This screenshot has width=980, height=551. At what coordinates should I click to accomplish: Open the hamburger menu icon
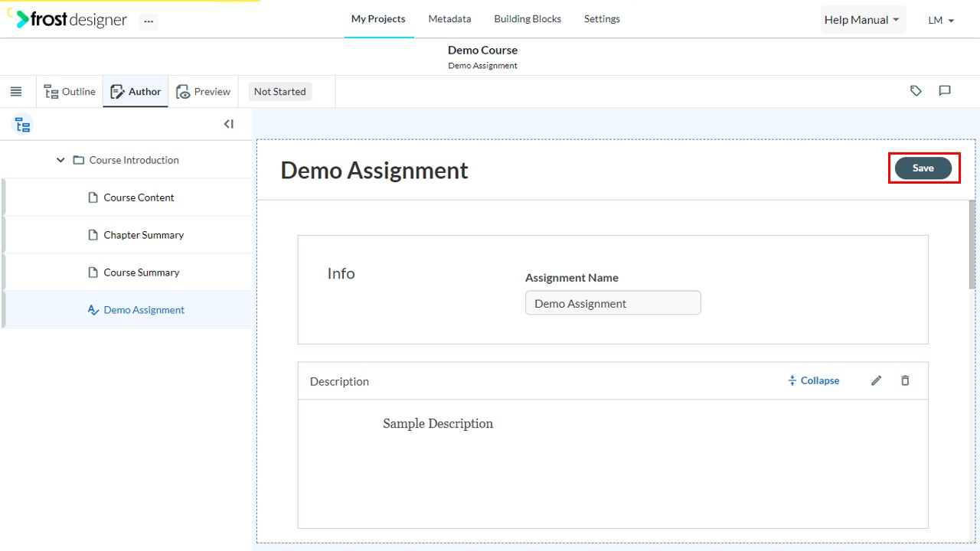(16, 91)
